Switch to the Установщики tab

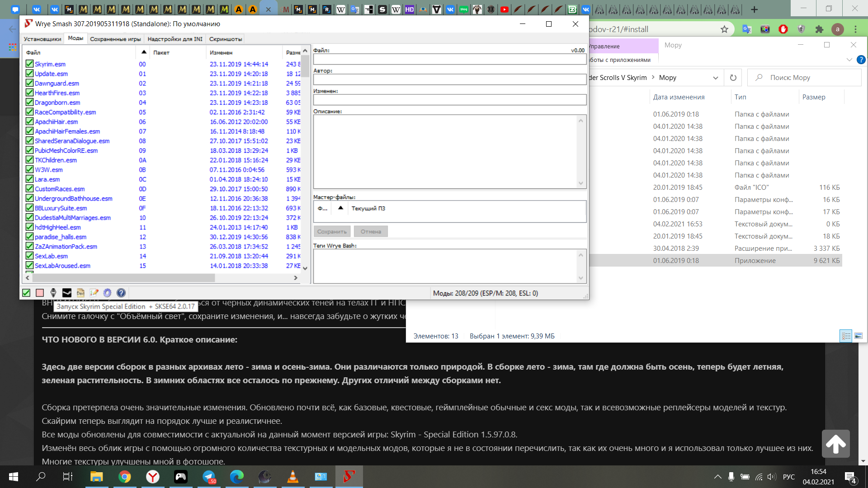pos(42,39)
